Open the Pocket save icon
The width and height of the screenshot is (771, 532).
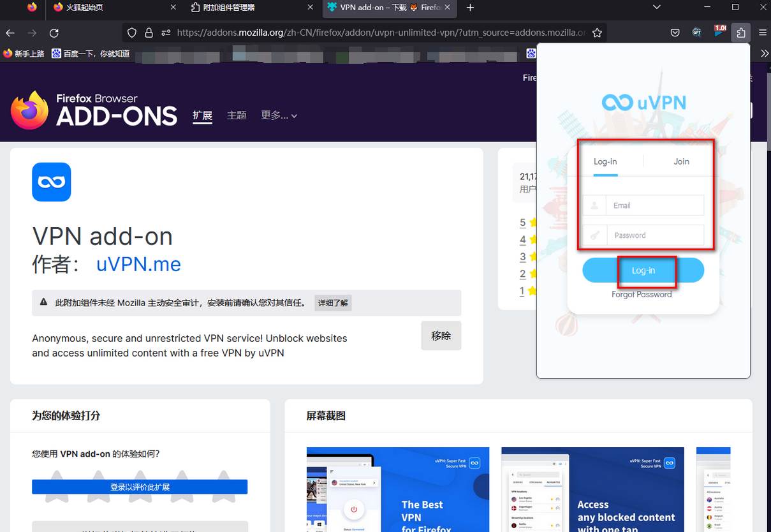[x=675, y=33]
